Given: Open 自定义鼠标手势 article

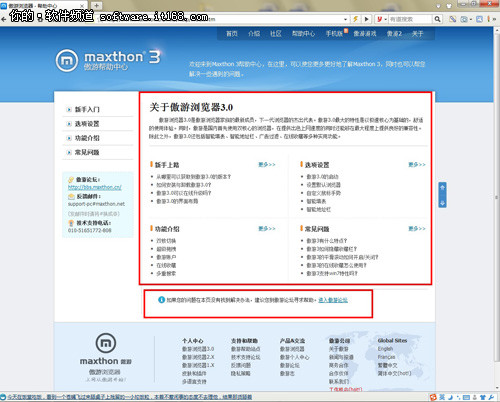Looking at the screenshot, I should (323, 193).
